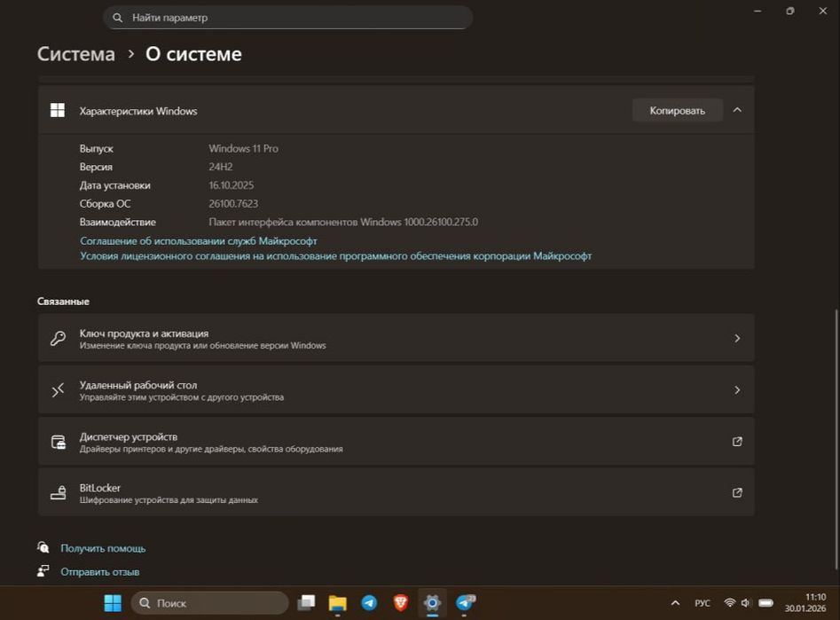Collapse the Характеристики Windows section
This screenshot has height=620, width=840.
tap(737, 110)
